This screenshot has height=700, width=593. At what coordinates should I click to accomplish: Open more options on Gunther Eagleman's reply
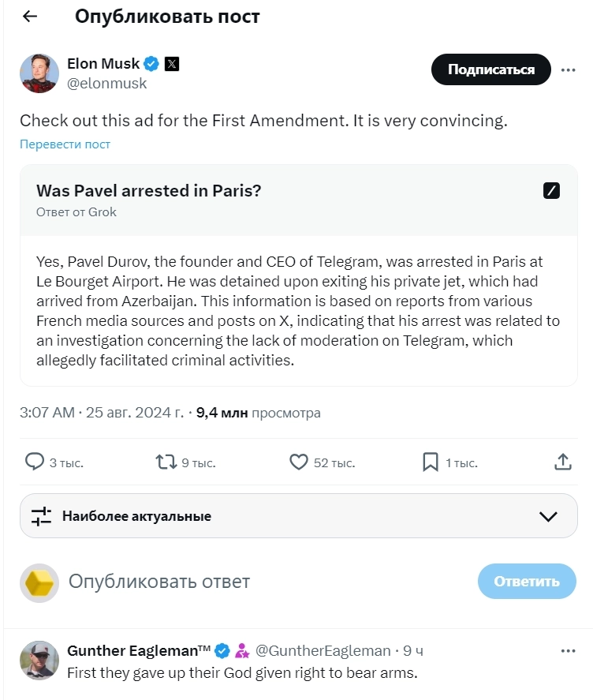click(x=568, y=651)
